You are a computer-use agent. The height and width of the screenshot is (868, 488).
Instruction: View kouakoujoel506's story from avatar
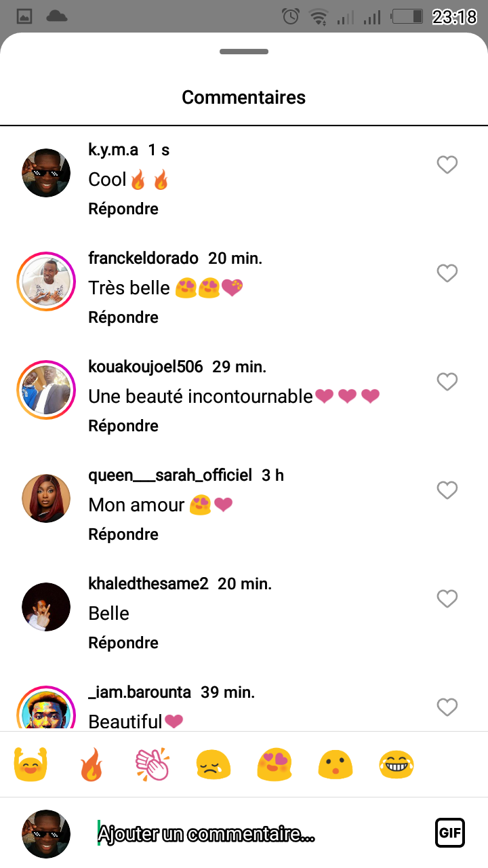tap(46, 390)
